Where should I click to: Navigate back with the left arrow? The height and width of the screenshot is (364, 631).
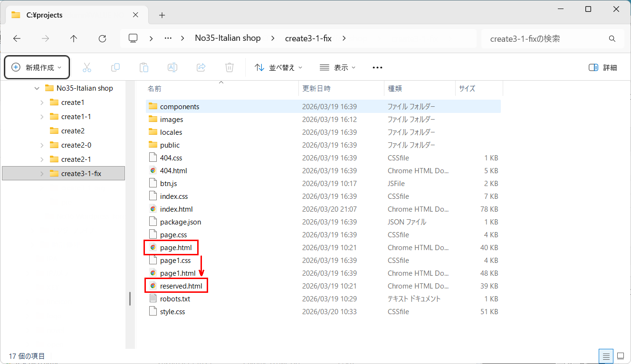point(17,38)
